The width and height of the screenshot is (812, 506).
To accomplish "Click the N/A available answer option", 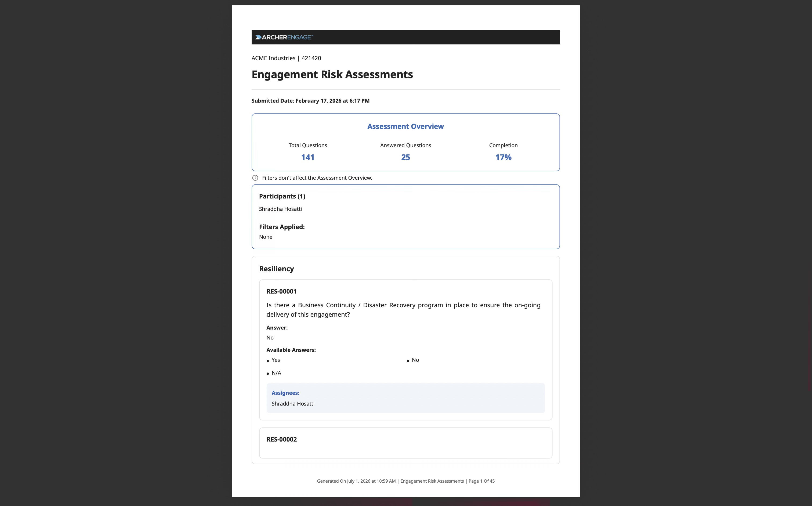I will tap(276, 373).
